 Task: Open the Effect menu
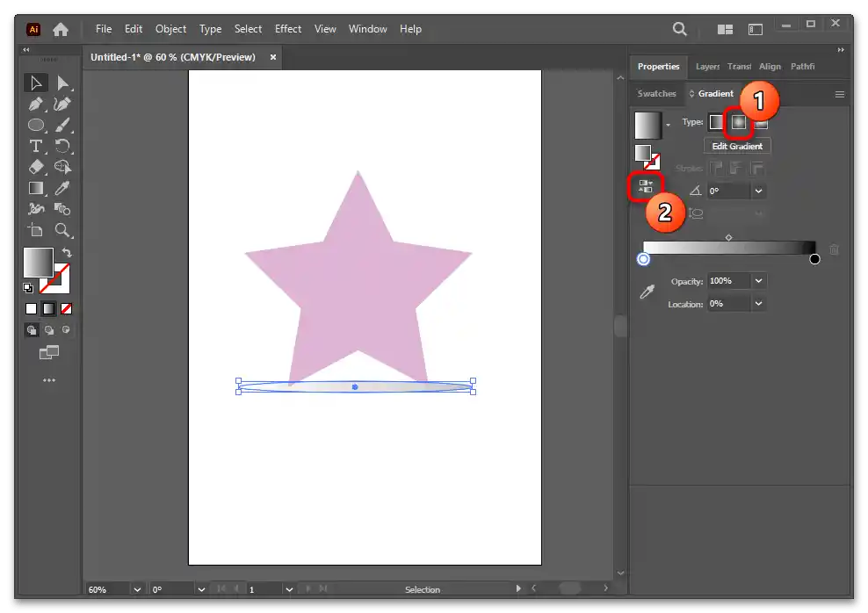click(287, 29)
